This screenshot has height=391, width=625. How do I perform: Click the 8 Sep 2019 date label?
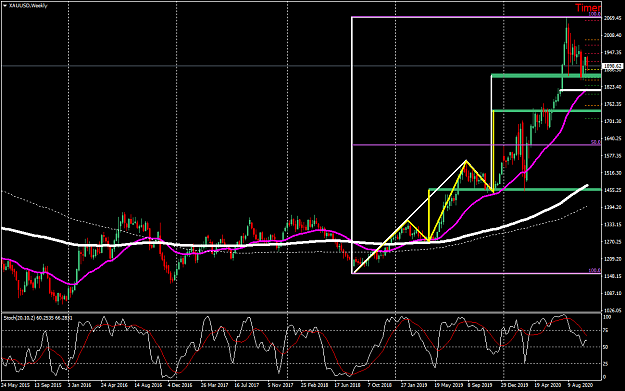coord(480,385)
